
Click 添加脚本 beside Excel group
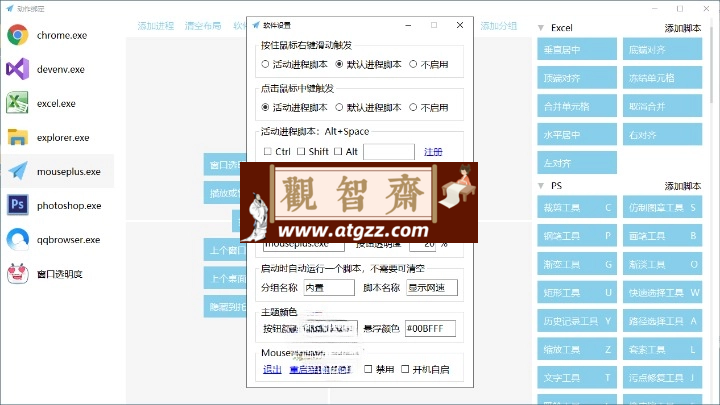683,28
